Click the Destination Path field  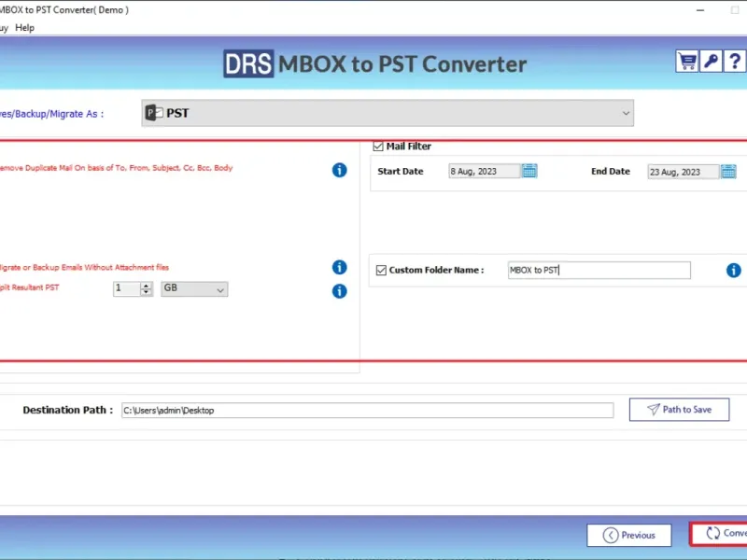[x=367, y=410]
